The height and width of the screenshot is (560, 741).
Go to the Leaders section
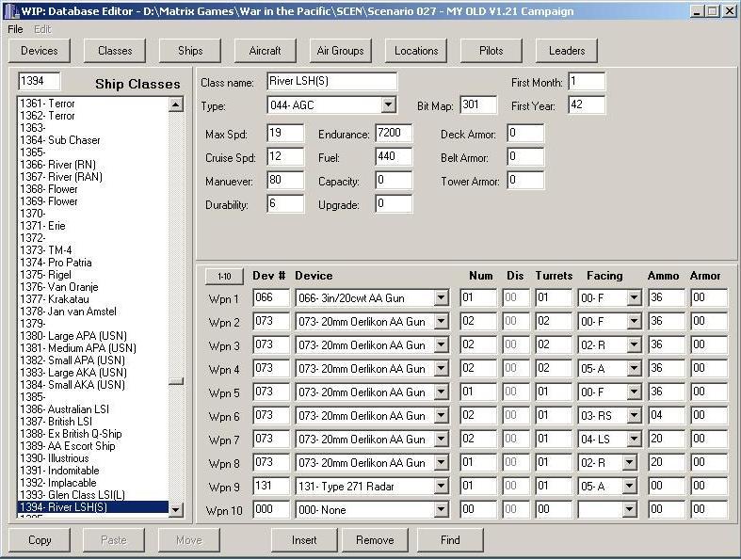pos(567,51)
